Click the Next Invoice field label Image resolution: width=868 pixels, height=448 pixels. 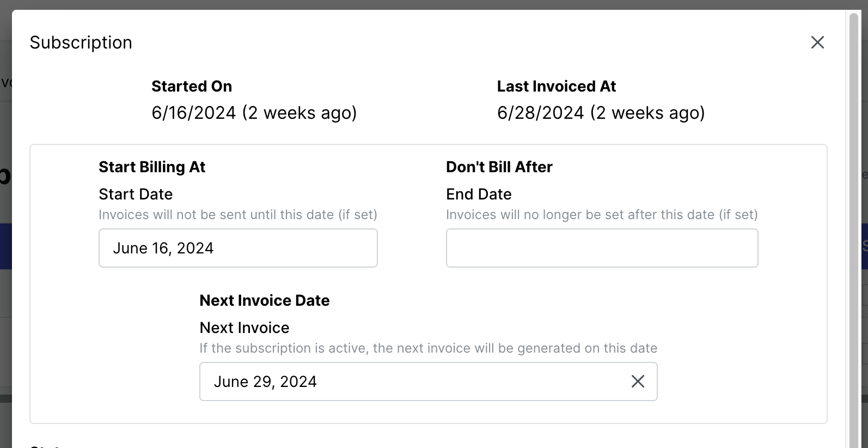(244, 328)
